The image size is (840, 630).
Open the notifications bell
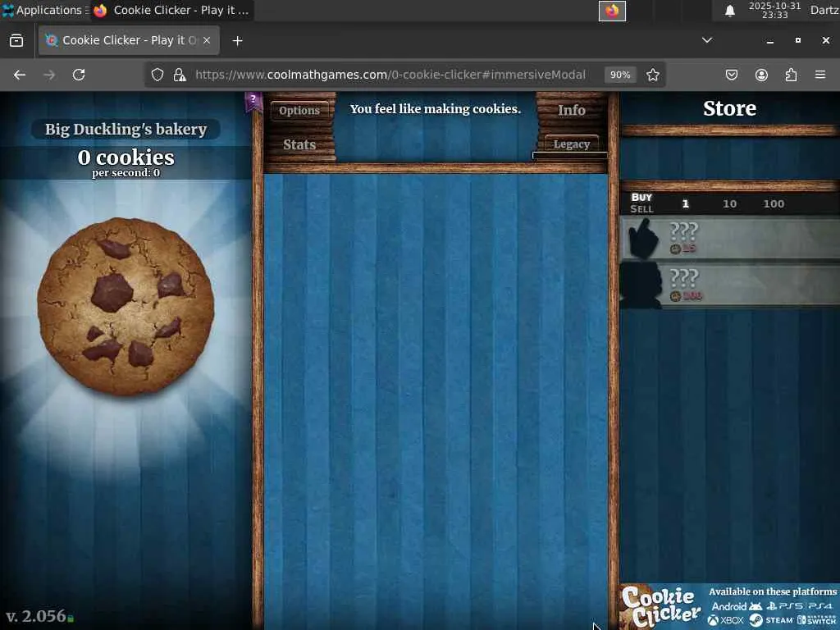729,11
